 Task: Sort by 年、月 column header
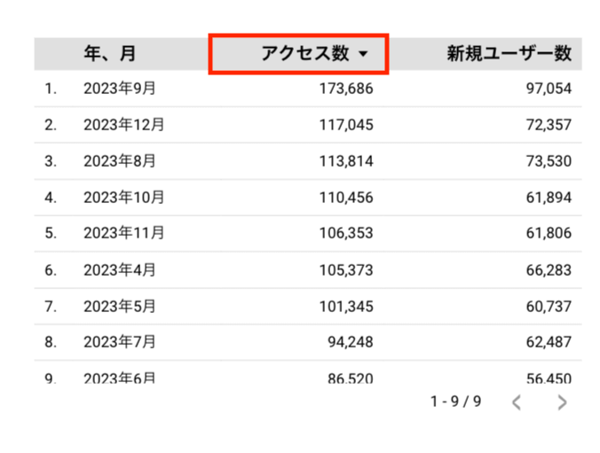[x=110, y=54]
